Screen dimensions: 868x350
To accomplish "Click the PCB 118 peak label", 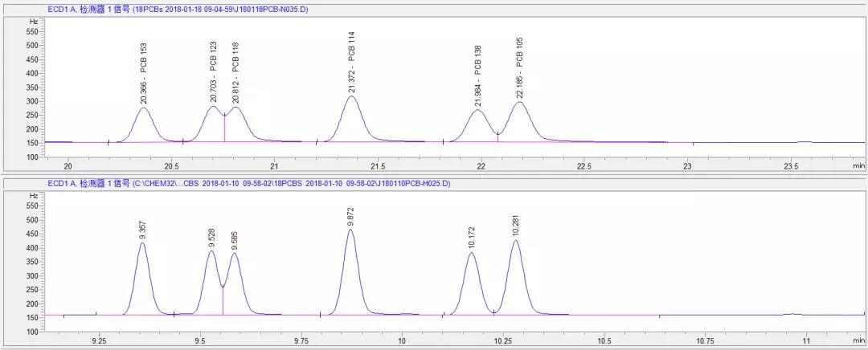I will pos(235,74).
